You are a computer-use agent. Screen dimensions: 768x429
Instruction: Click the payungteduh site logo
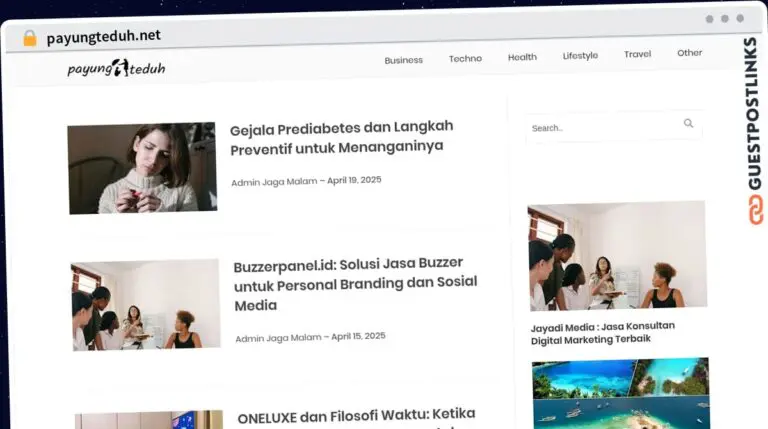coord(116,68)
